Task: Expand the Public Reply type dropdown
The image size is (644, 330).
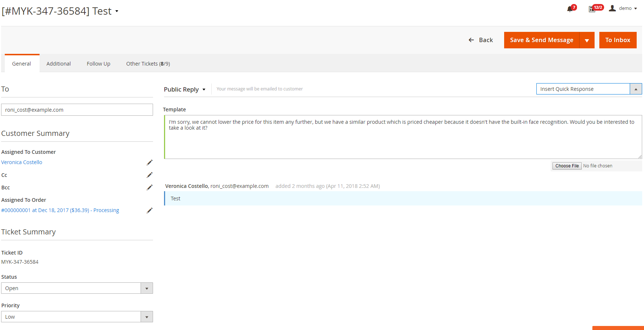Action: [185, 89]
